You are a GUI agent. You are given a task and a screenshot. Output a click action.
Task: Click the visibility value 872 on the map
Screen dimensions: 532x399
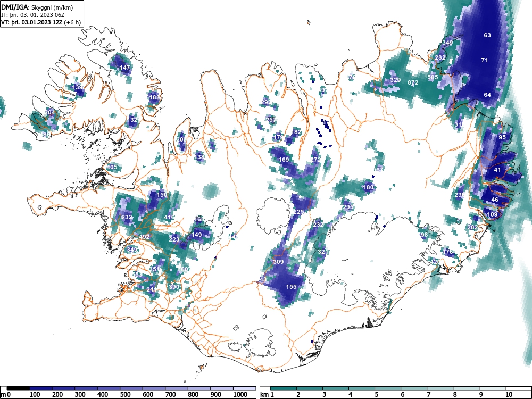pyautogui.click(x=413, y=82)
